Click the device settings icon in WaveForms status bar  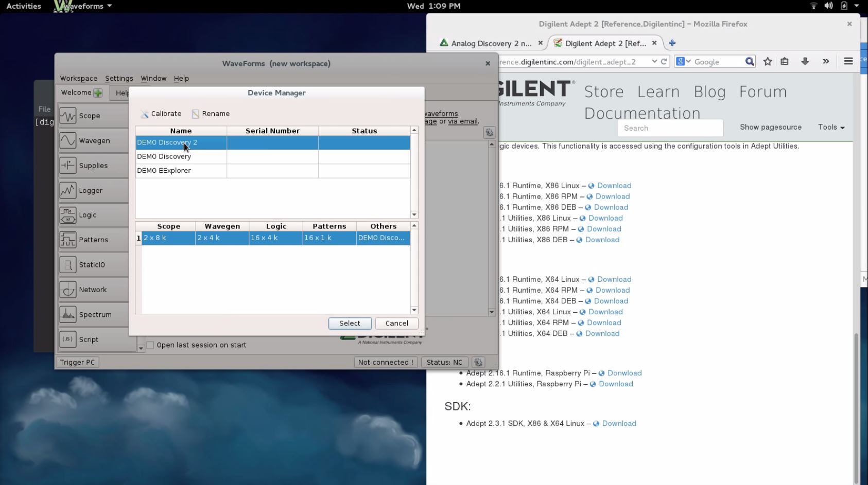(x=478, y=362)
